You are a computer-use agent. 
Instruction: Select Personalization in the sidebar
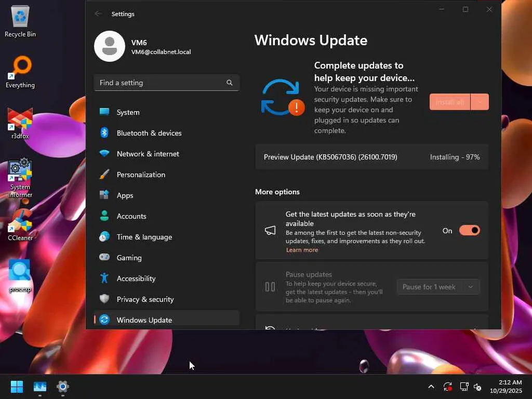(x=167, y=175)
